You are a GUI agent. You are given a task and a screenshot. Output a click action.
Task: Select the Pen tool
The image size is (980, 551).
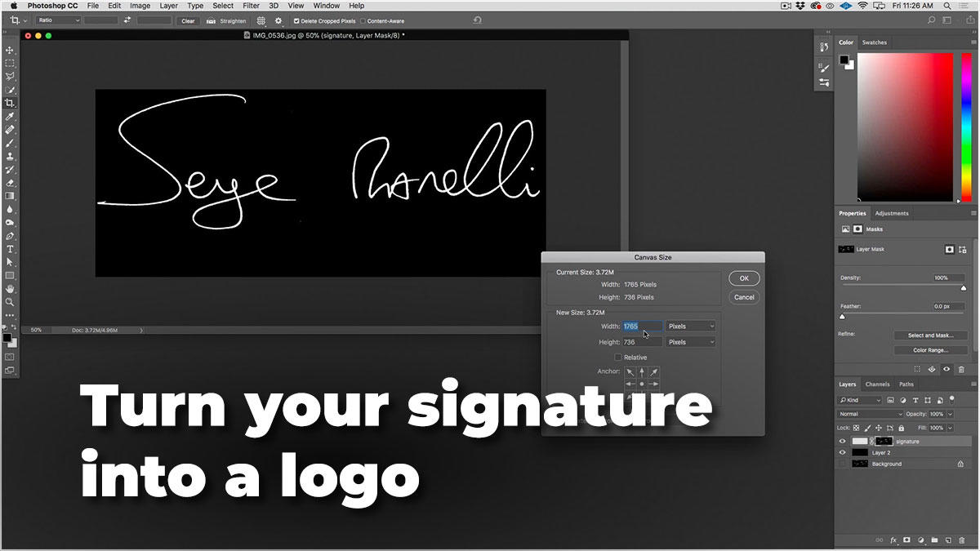click(x=10, y=235)
